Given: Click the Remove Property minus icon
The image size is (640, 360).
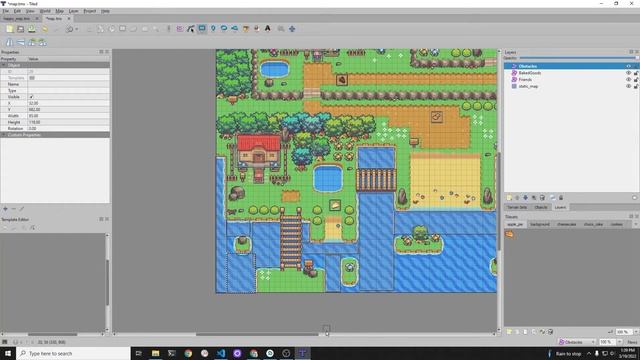Looking at the screenshot, I should (x=13, y=209).
